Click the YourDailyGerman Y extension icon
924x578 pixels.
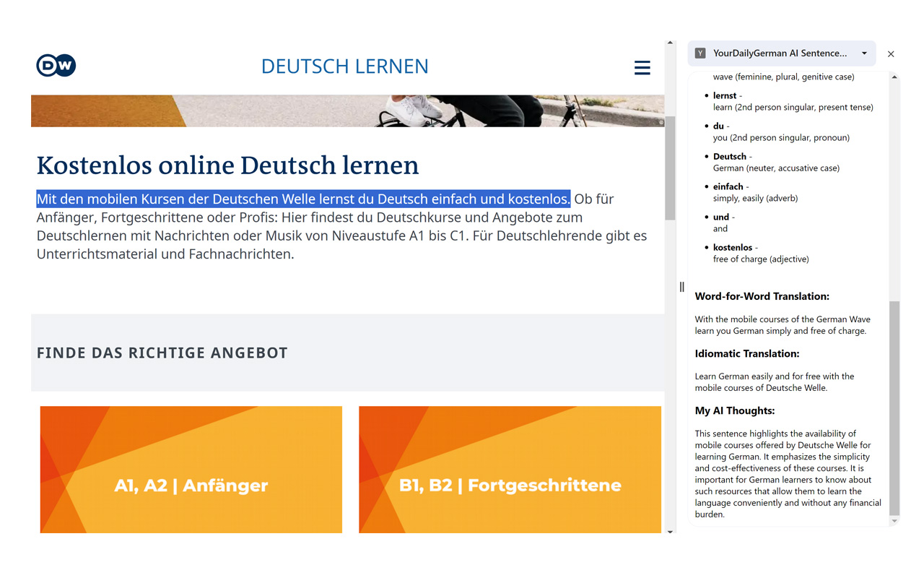pyautogui.click(x=700, y=53)
